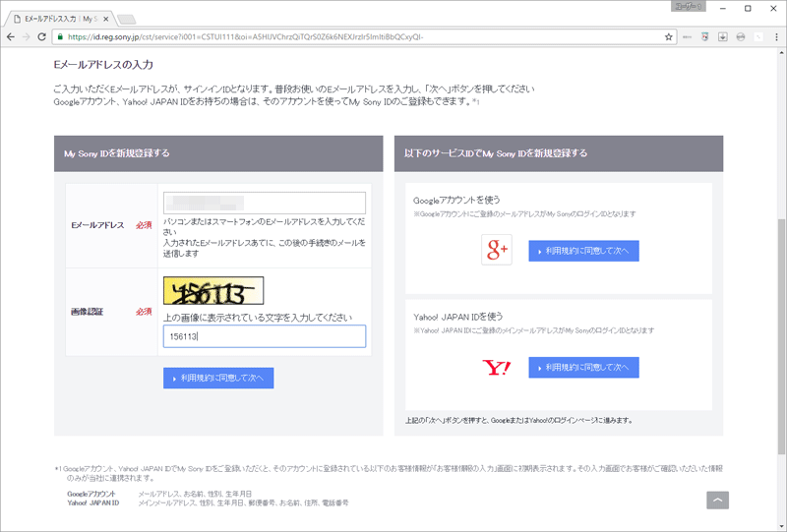Image resolution: width=787 pixels, height=532 pixels.
Task: Bookmark the page with the star icon
Action: (x=669, y=36)
